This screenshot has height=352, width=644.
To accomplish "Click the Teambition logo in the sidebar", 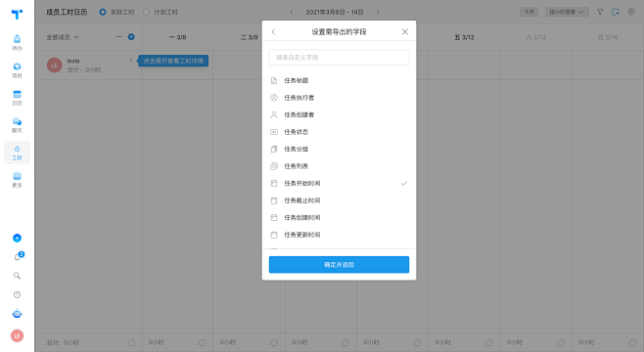I will 17,15.
